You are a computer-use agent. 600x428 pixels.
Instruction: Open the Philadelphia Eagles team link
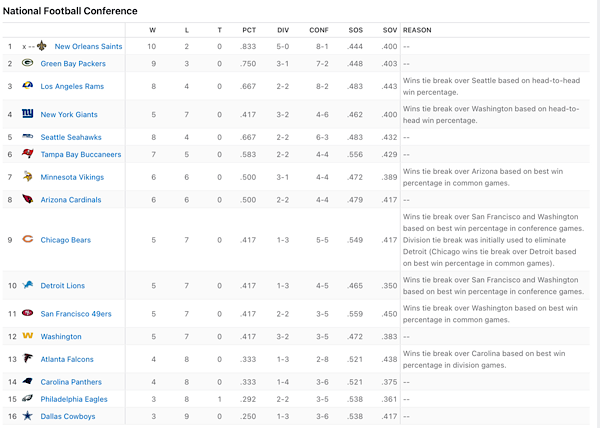pos(73,399)
